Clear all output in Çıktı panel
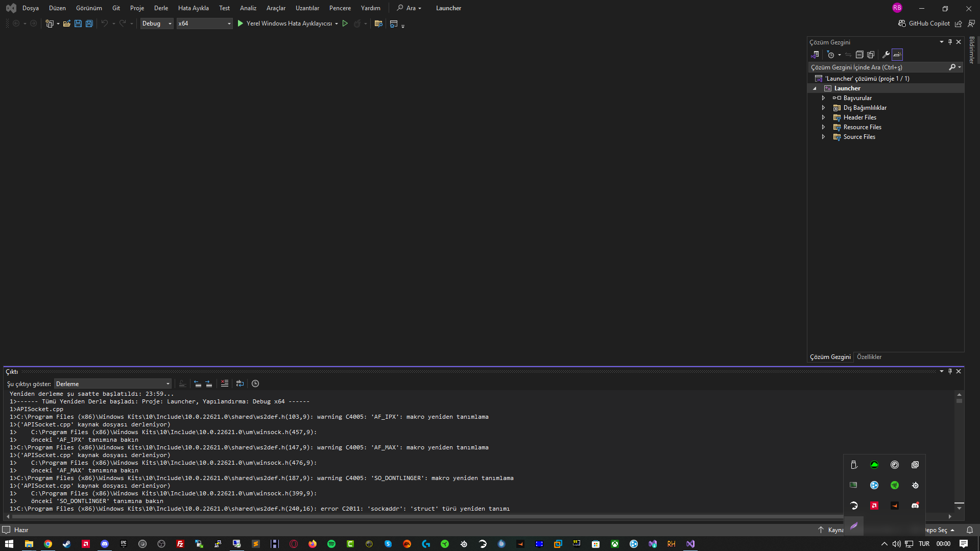 tap(225, 384)
